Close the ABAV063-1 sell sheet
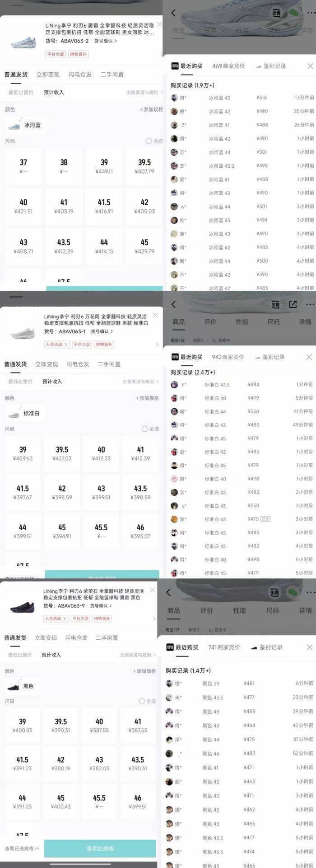 [156, 315]
